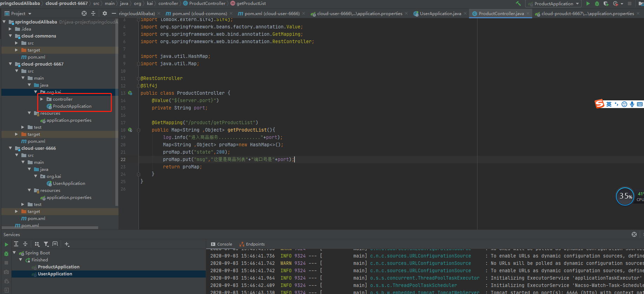Screen dimensions: 644x294
Task: Click the stop square in the top toolbar
Action: tap(630, 4)
